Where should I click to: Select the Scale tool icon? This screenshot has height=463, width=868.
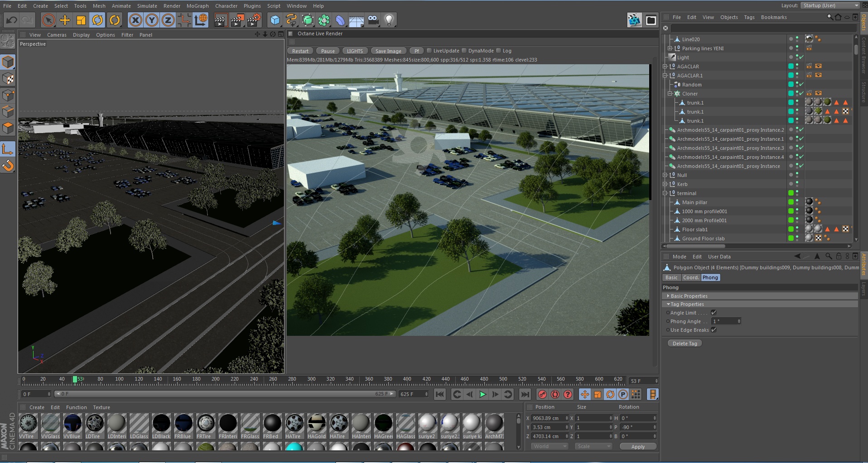click(x=81, y=20)
